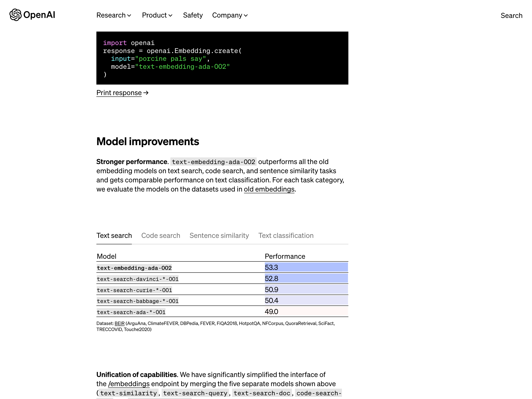
Task: Go to the Safety page
Action: pos(193,15)
